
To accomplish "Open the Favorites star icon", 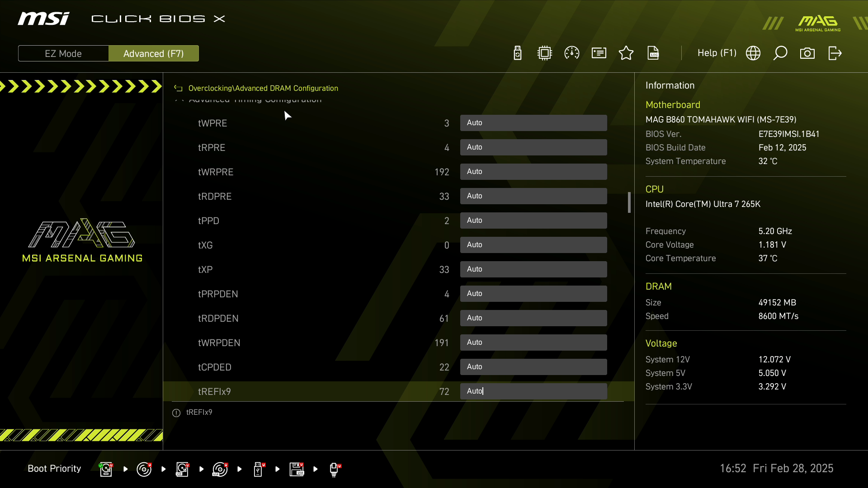I will [626, 53].
